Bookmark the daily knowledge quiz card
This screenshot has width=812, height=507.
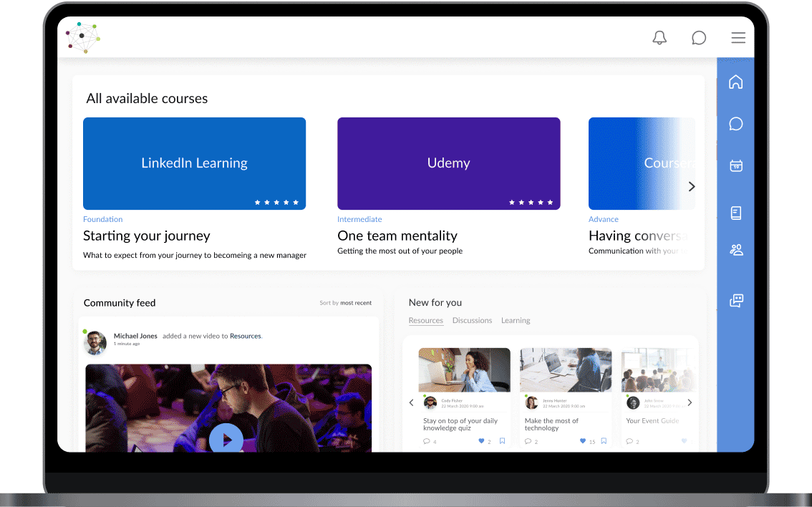click(x=502, y=441)
